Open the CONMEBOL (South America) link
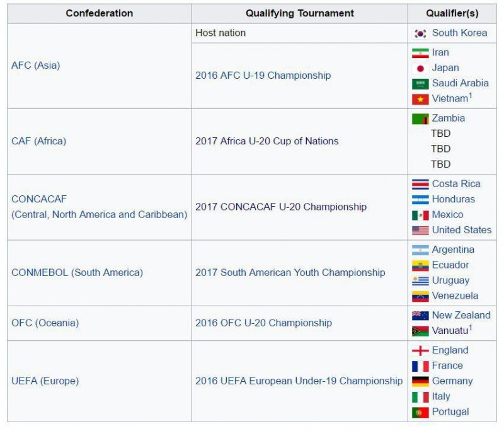 77,273
